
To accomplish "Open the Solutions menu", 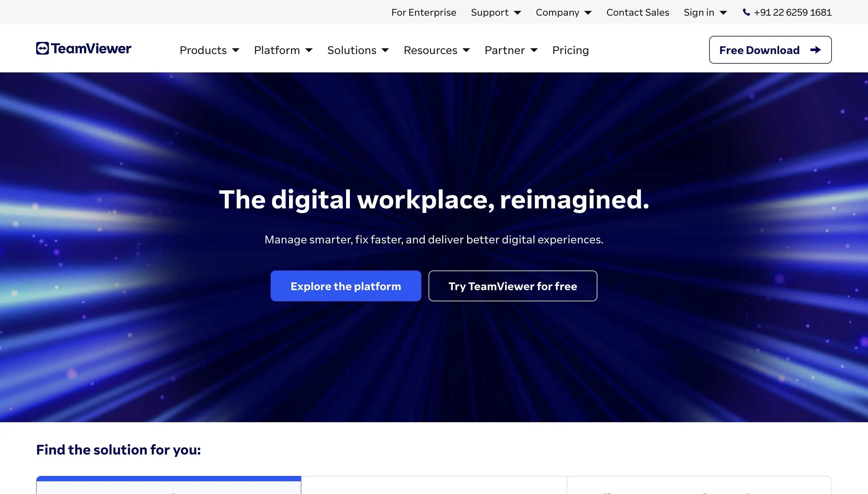I will [352, 50].
